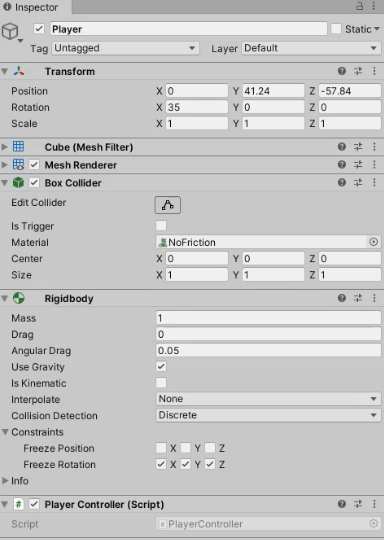384x540 pixels.
Task: Expand the Cube (Mesh Filter) component
Action: pos(4,147)
